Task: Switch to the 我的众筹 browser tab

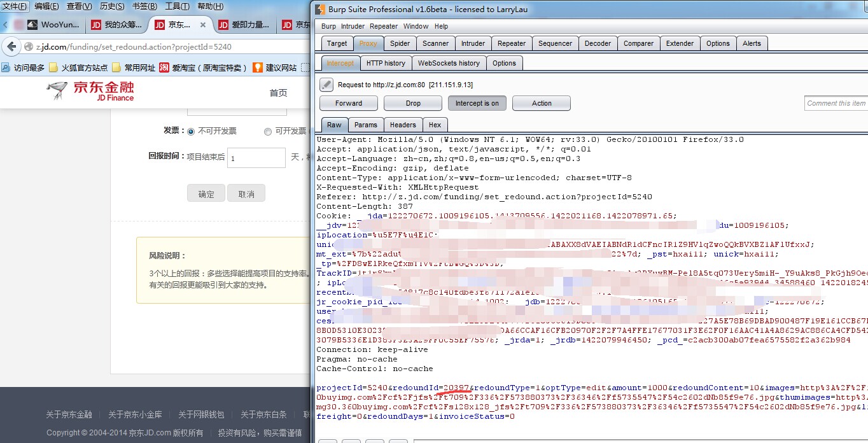Action: tap(116, 25)
